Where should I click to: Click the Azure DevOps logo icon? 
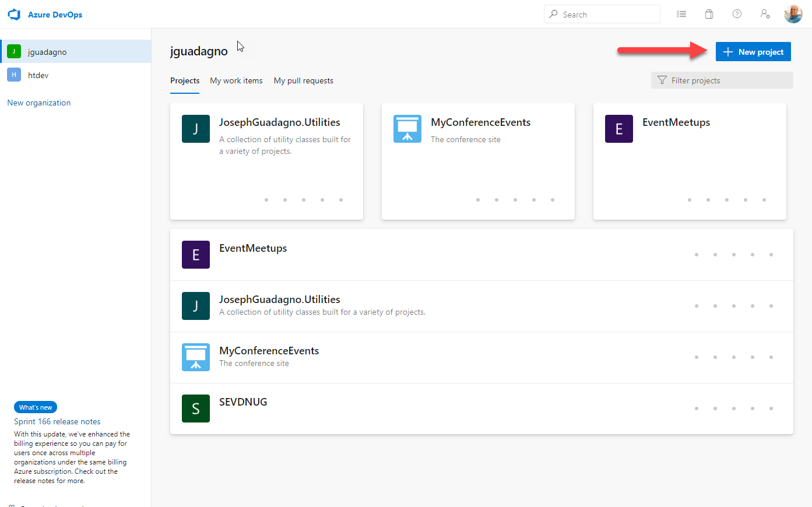14,15
